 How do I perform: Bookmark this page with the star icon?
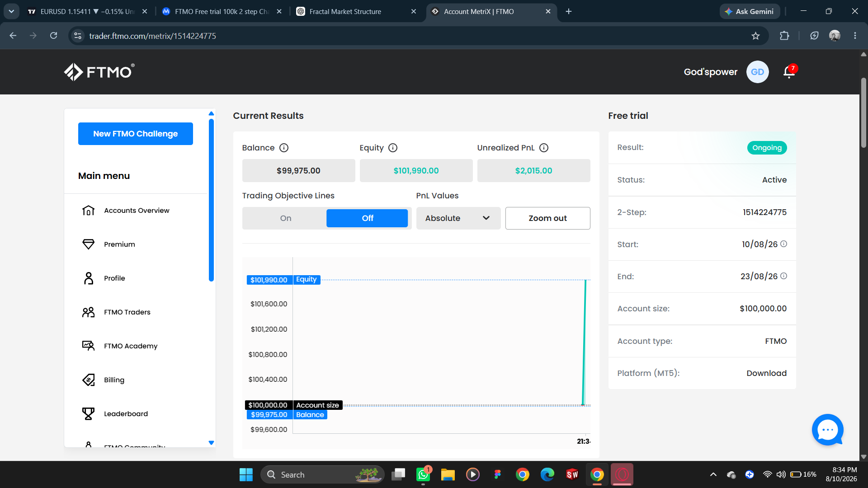[755, 36]
